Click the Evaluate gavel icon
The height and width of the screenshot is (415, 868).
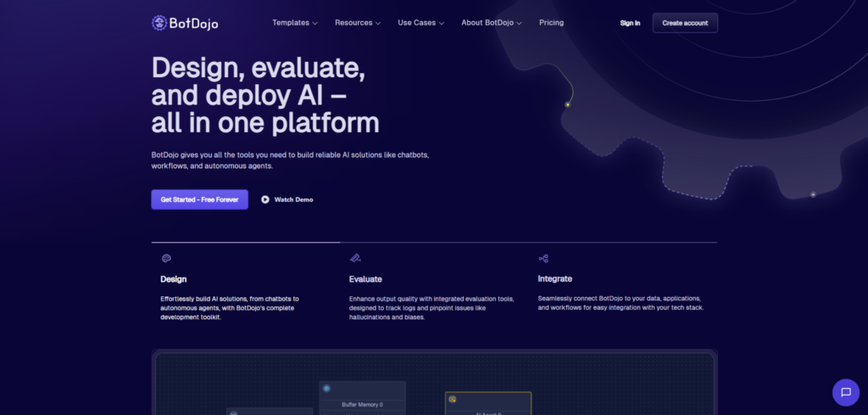point(355,258)
